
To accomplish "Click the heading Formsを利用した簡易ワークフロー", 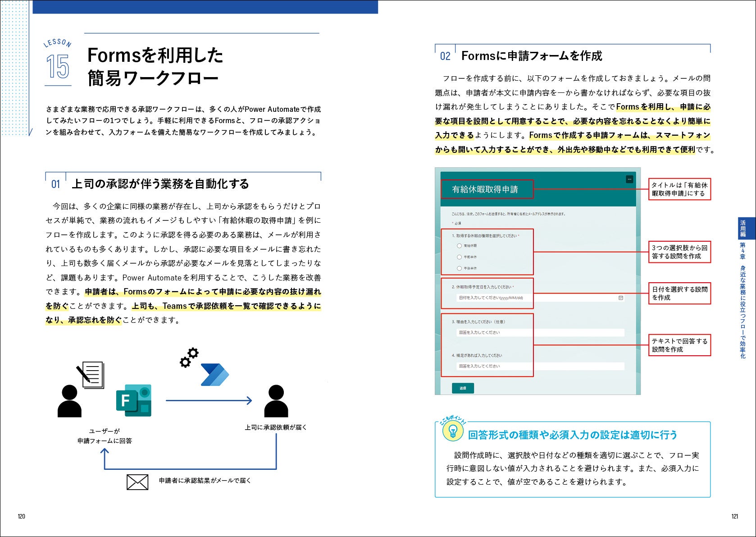I will pyautogui.click(x=155, y=66).
